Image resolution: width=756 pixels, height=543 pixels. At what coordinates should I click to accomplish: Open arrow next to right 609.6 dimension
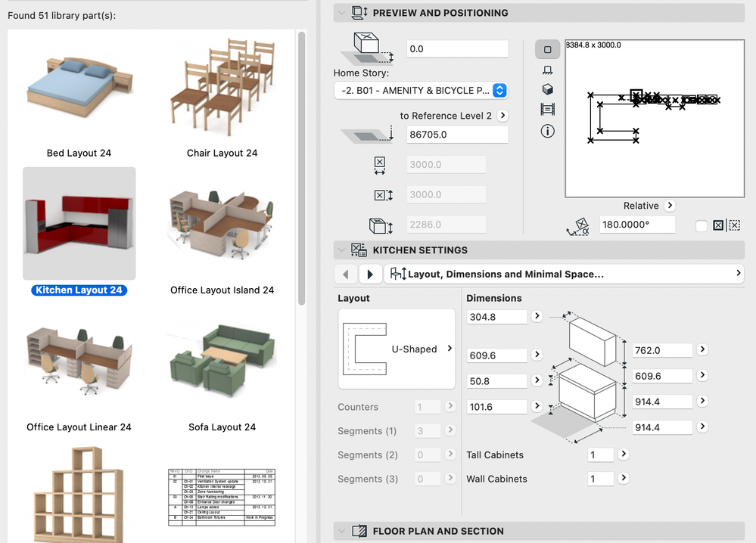pyautogui.click(x=702, y=375)
